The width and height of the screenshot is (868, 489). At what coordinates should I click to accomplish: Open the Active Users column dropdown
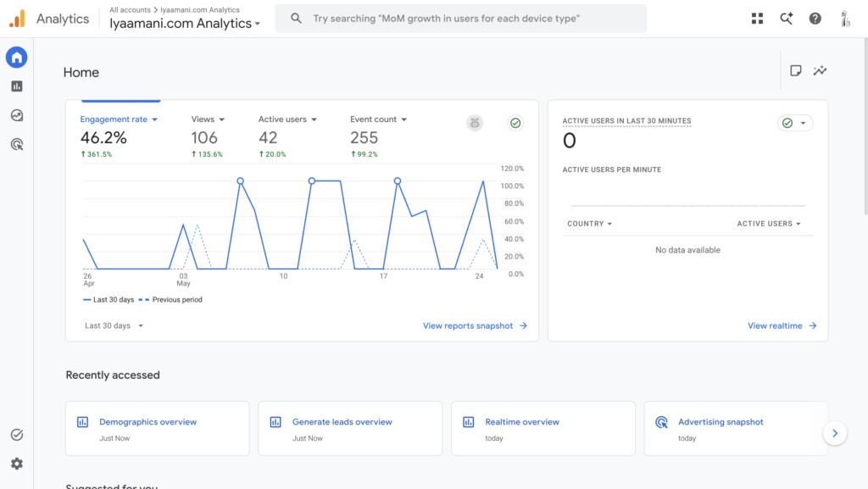[x=768, y=224]
